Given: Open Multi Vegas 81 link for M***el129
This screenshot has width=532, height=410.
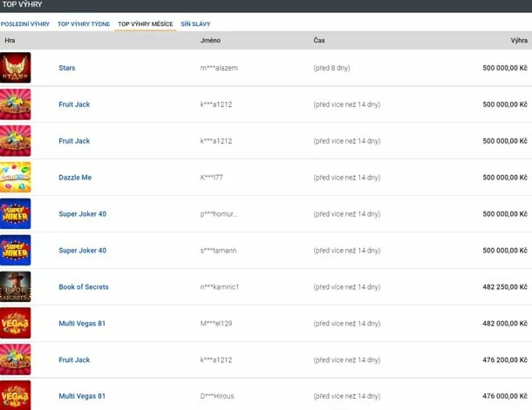Looking at the screenshot, I should point(82,323).
